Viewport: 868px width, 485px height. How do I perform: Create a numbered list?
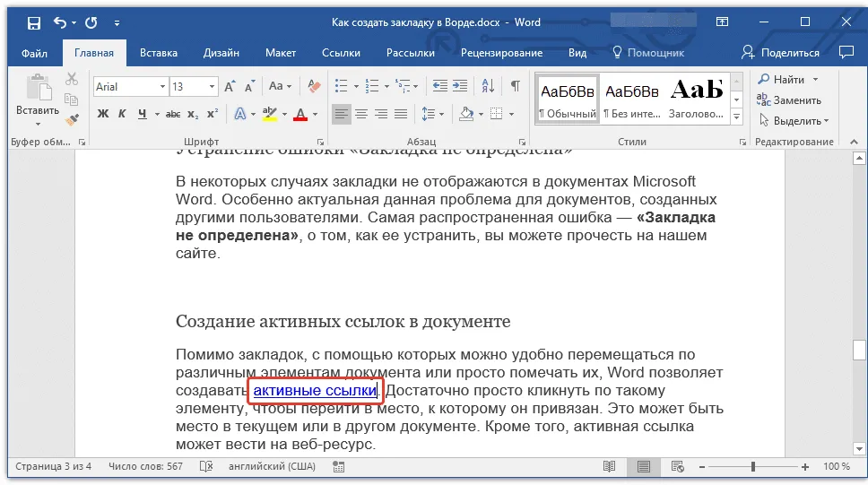click(372, 86)
